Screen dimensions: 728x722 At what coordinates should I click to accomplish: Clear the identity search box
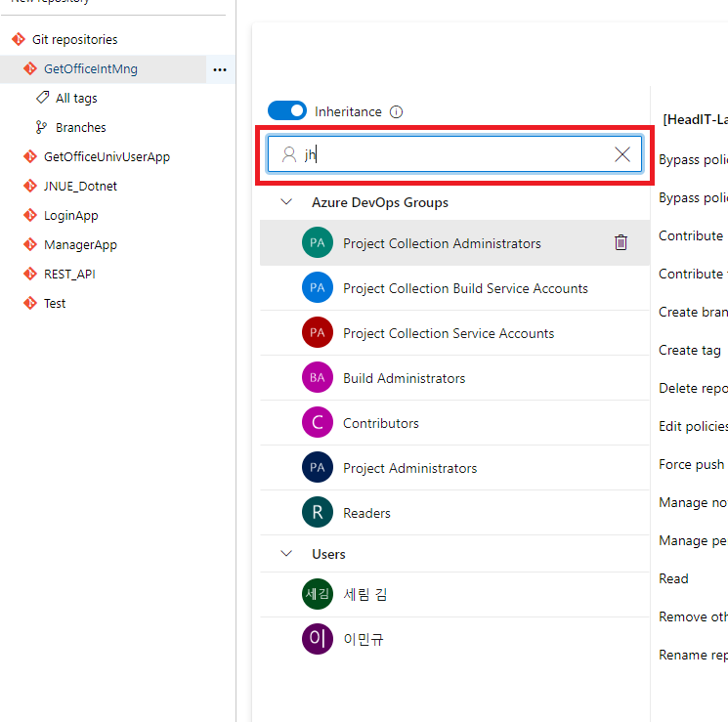pyautogui.click(x=622, y=154)
